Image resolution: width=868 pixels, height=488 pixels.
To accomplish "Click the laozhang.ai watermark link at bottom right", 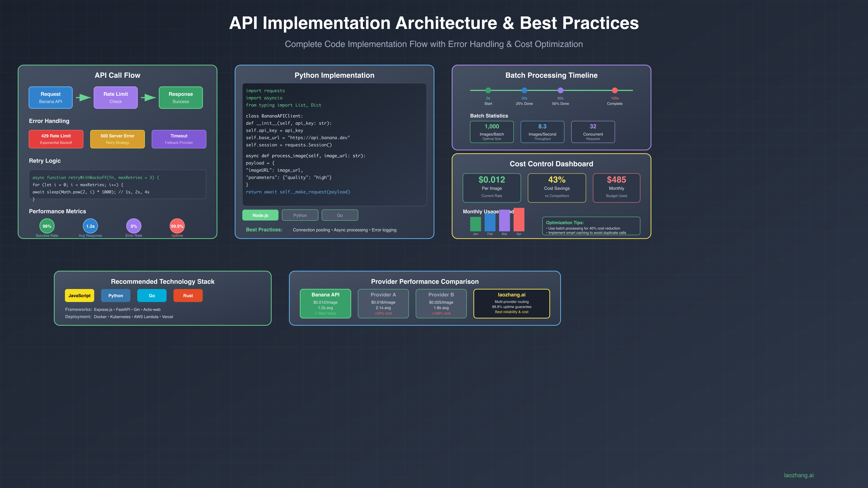I will (799, 475).
